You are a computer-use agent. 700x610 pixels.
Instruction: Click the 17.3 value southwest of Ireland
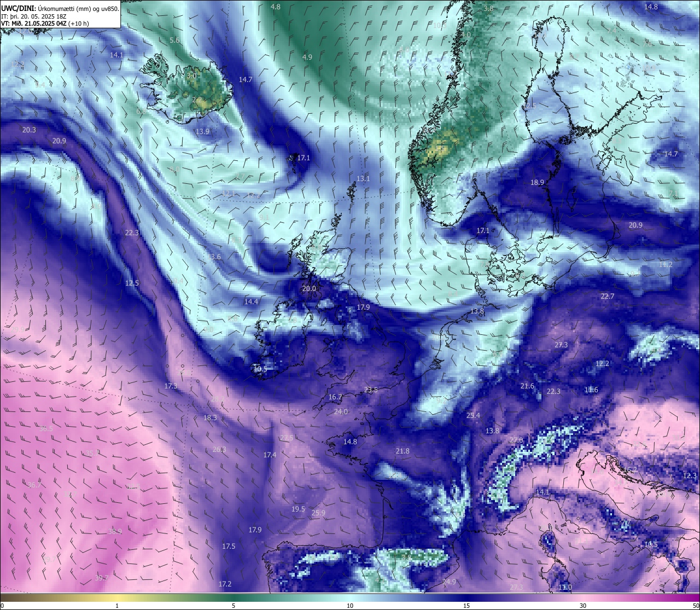(171, 386)
